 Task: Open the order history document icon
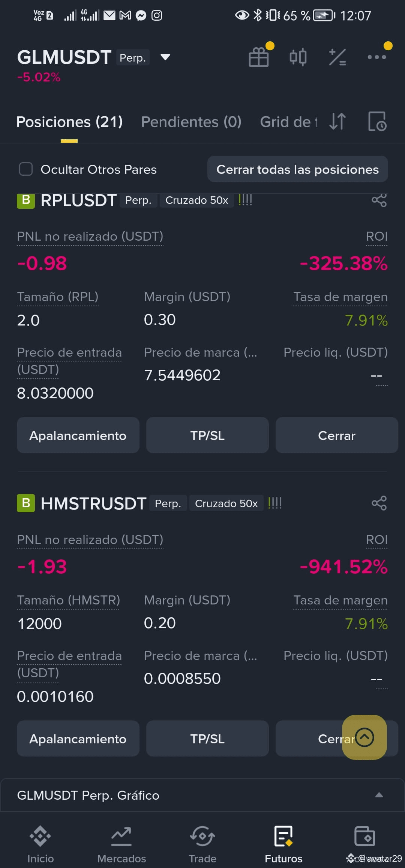click(377, 121)
